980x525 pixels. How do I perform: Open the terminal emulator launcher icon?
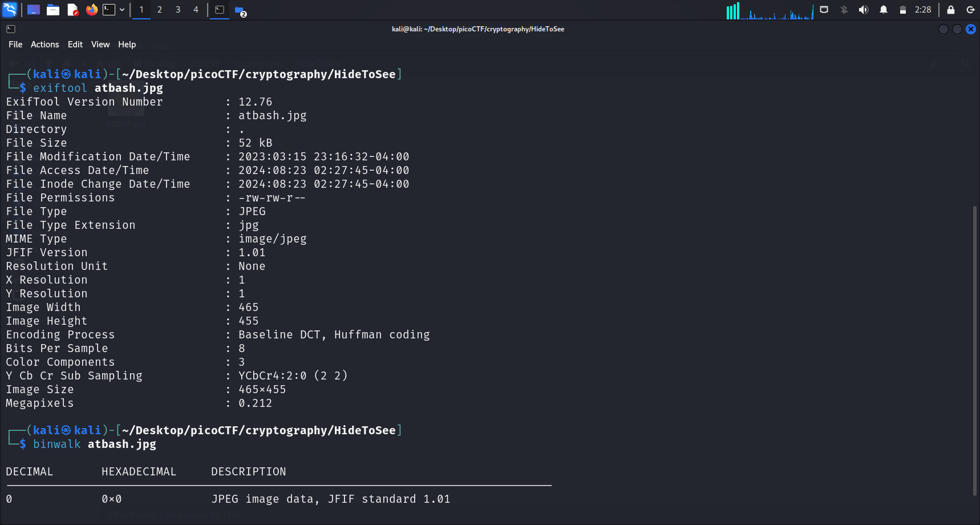click(x=109, y=10)
